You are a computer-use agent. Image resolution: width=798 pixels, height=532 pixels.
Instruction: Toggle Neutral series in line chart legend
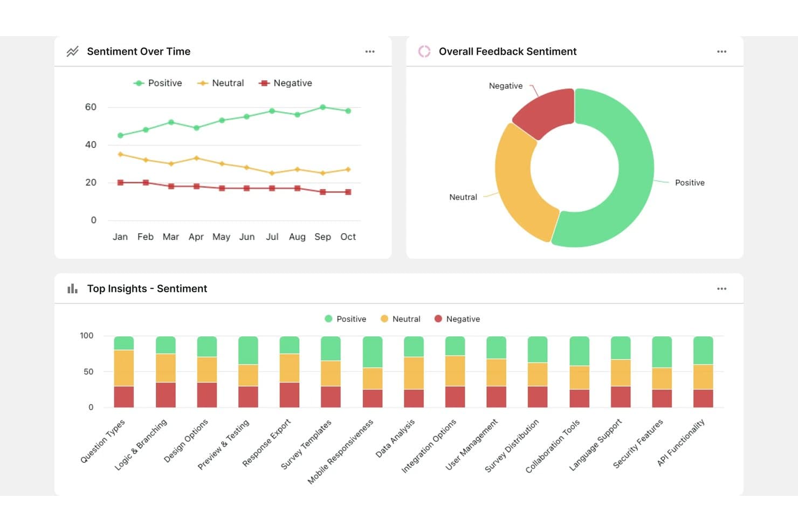(221, 83)
